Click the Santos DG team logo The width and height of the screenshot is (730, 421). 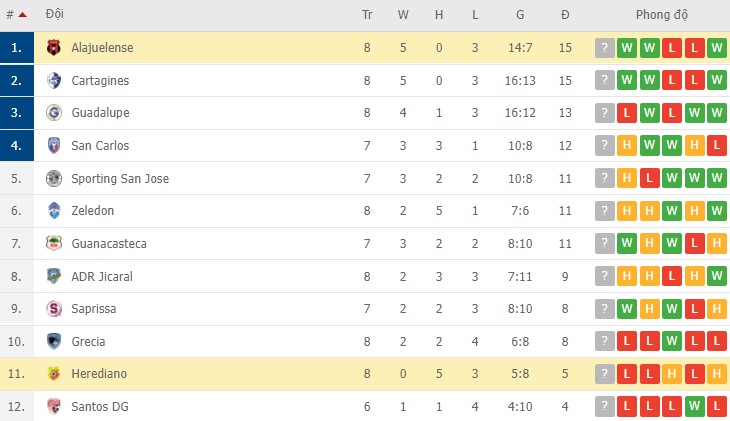[x=54, y=407]
